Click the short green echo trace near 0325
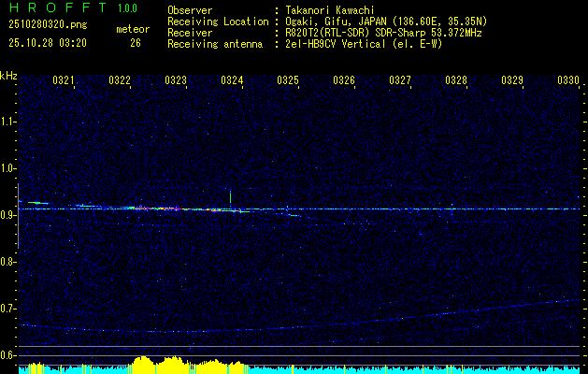This screenshot has height=374, width=588. pyautogui.click(x=294, y=215)
